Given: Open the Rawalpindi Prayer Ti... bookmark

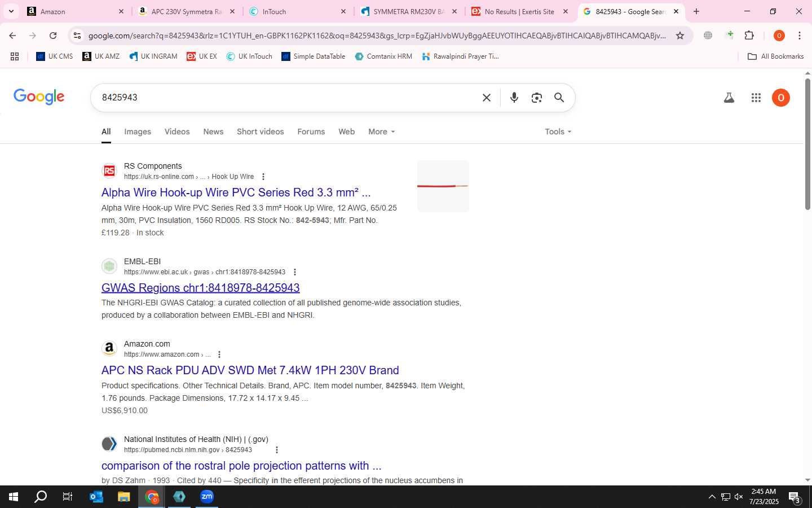Looking at the screenshot, I should pos(460,56).
